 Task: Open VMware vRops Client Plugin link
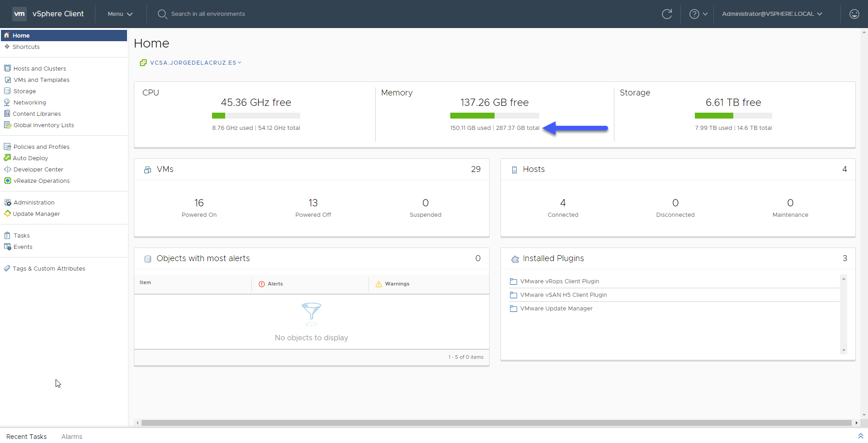[x=560, y=281]
